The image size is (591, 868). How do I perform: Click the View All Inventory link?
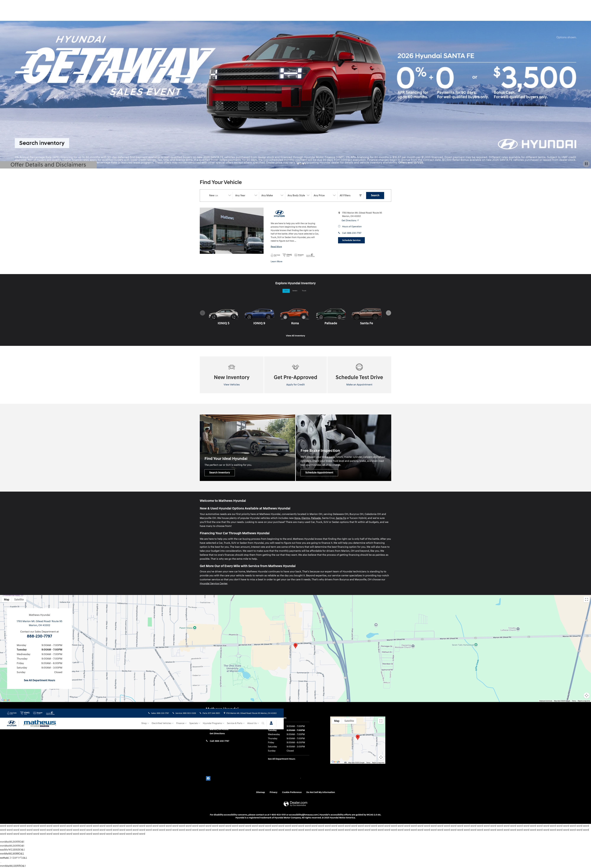(x=295, y=336)
